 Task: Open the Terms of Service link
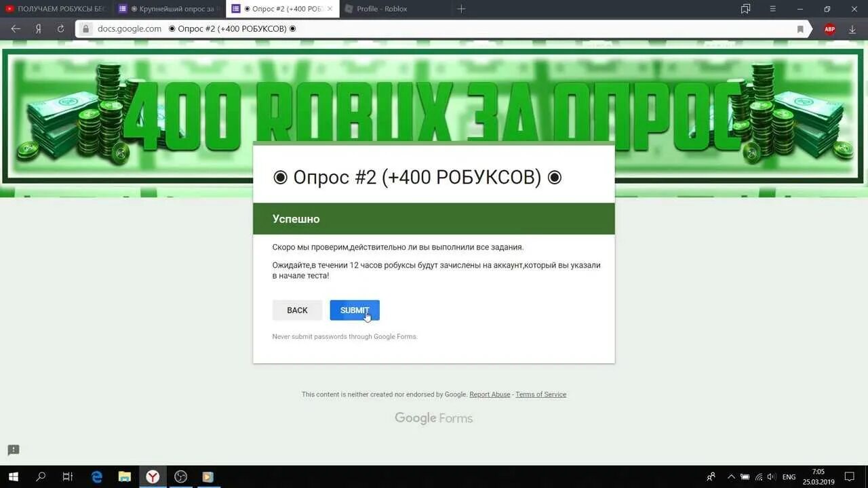(x=540, y=394)
